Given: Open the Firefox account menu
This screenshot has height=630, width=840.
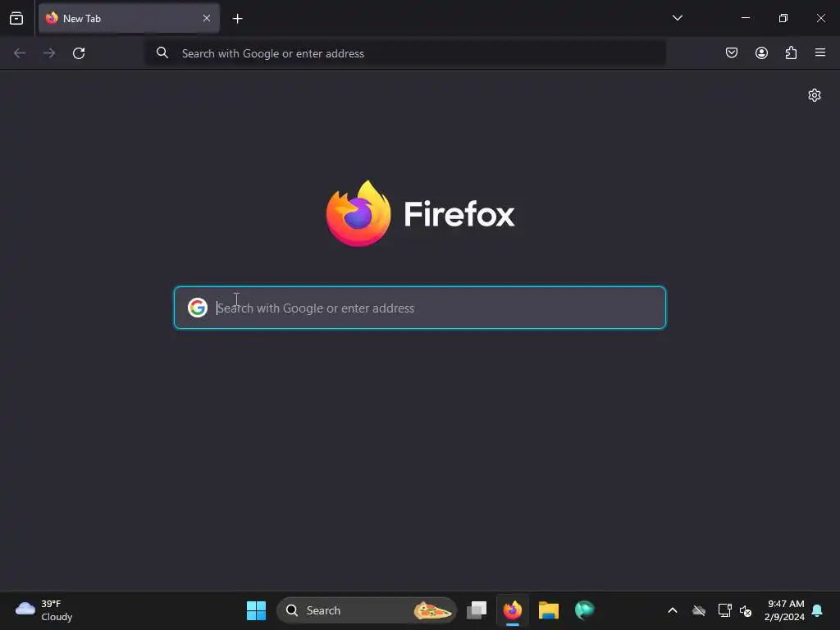Looking at the screenshot, I should click(x=761, y=52).
